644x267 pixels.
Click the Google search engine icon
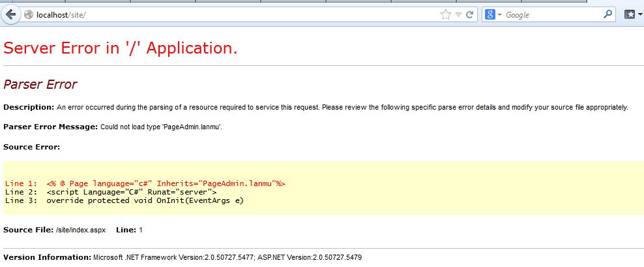point(490,14)
